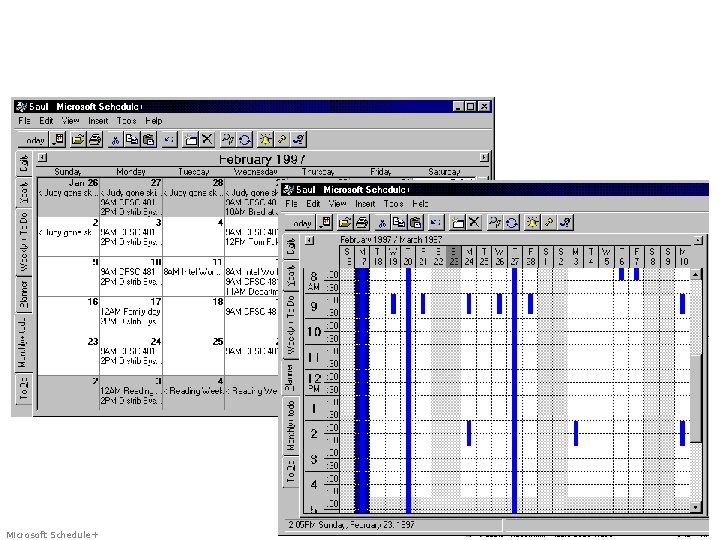Click the Open folder icon in the front window toolbar
This screenshot has height=540, width=720.
tap(345, 223)
